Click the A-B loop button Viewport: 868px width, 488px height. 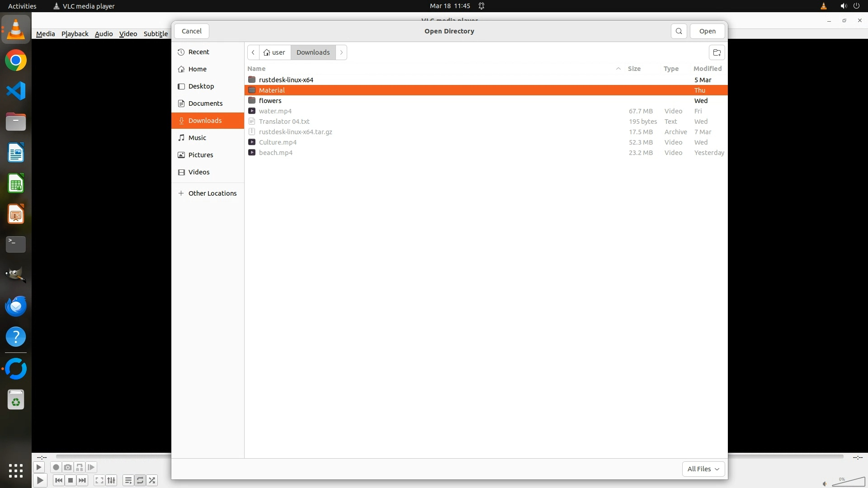tap(80, 467)
